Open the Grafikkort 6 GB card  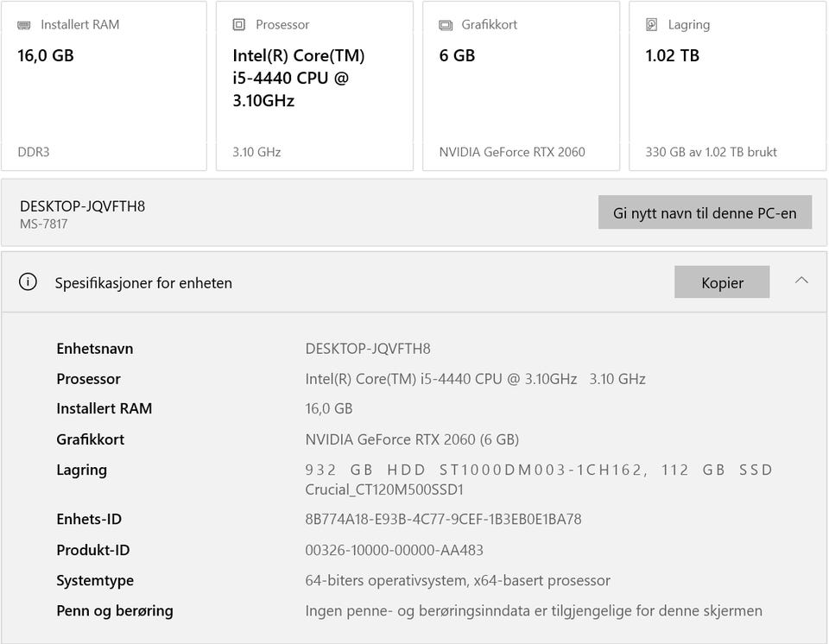pyautogui.click(x=521, y=86)
